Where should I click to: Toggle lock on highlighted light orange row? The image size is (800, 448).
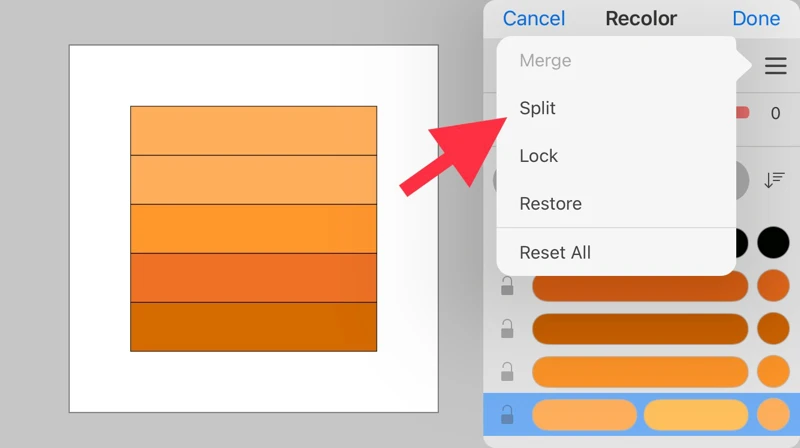click(507, 414)
